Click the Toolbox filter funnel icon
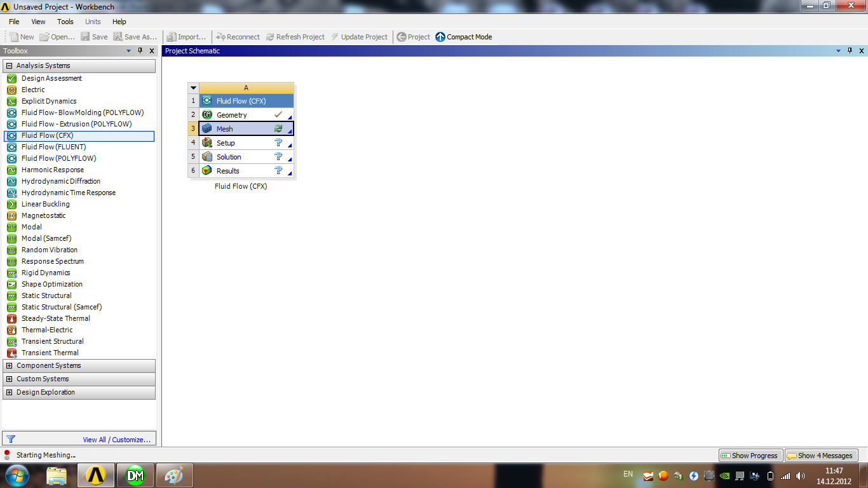This screenshot has width=868, height=488. point(10,439)
